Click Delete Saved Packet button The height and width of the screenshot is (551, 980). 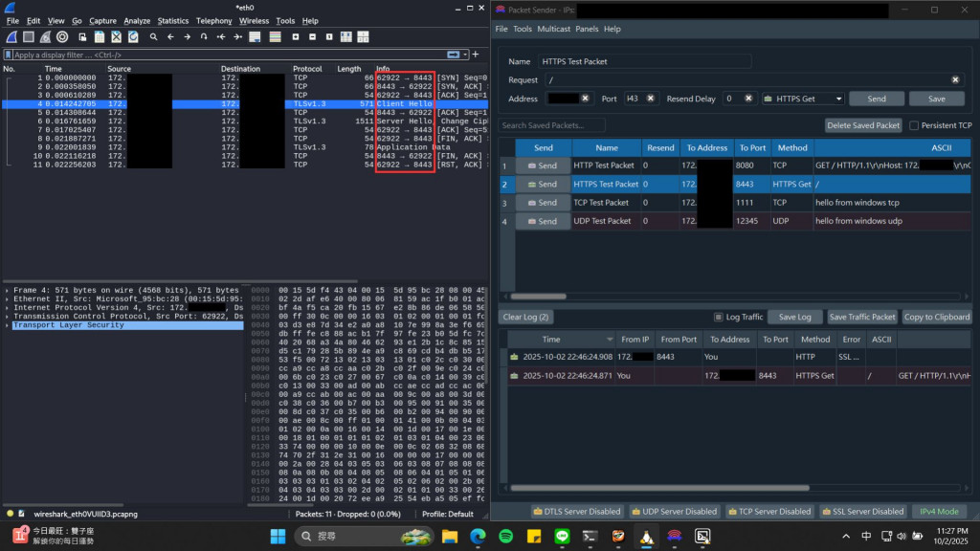(863, 125)
